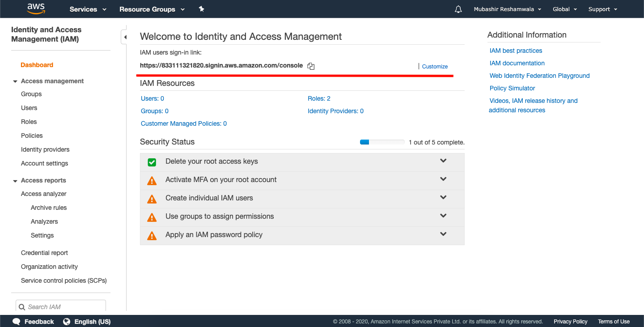The image size is (644, 327).
Task: Click the Customize sign-in link
Action: point(435,66)
